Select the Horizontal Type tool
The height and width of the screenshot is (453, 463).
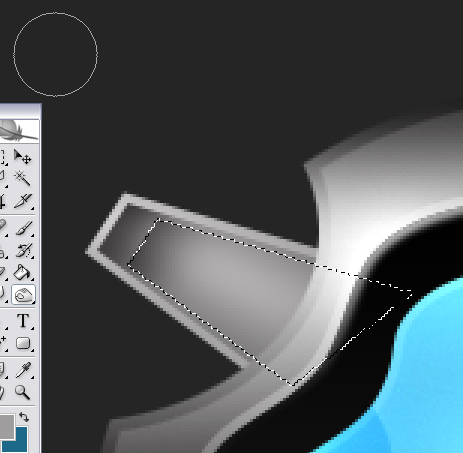pyautogui.click(x=23, y=321)
